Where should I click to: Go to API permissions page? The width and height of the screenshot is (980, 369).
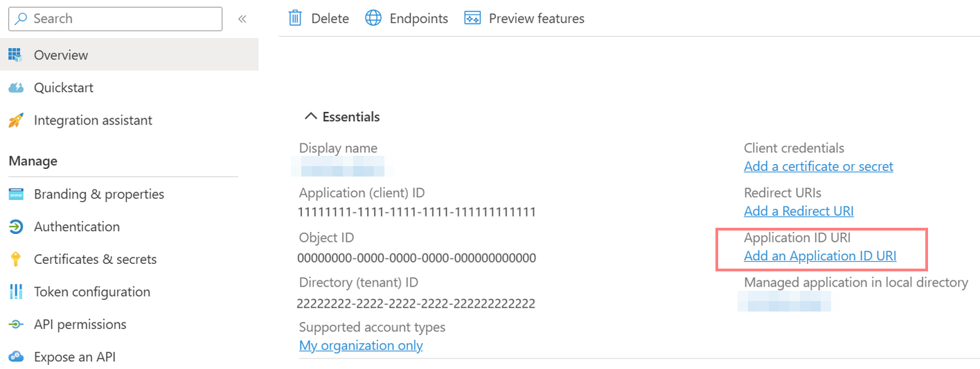(x=80, y=325)
